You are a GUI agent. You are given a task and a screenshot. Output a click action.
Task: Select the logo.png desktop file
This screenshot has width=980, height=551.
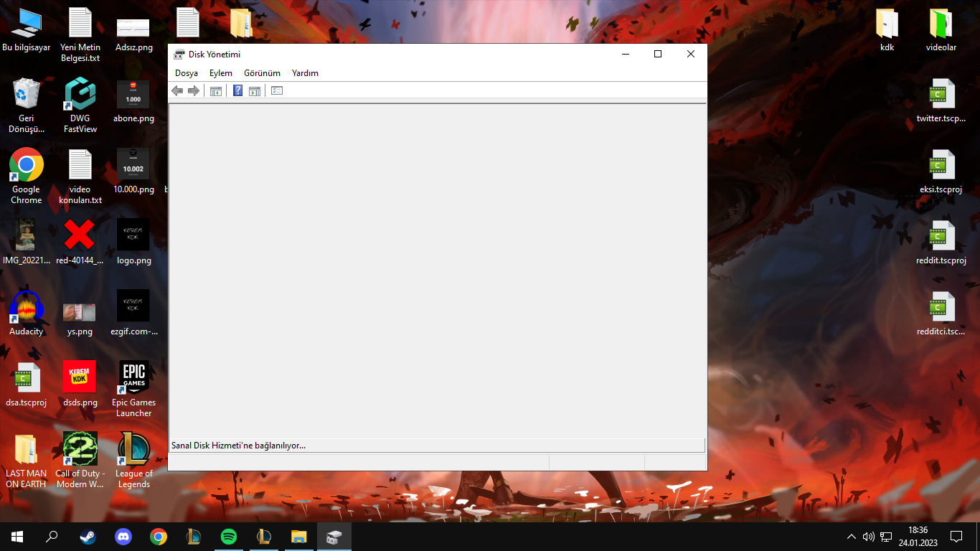[x=133, y=243]
